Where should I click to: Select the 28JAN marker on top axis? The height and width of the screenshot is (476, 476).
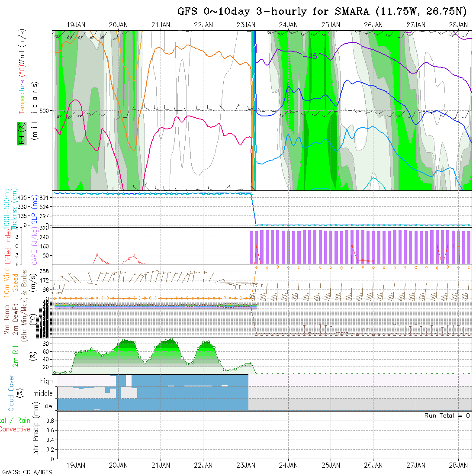click(x=458, y=25)
